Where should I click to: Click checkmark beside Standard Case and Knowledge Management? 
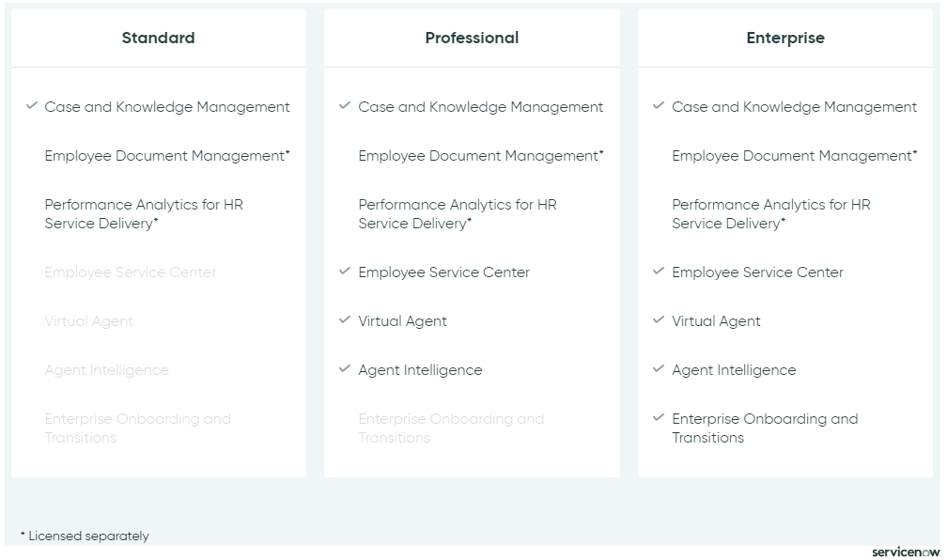pyautogui.click(x=31, y=106)
